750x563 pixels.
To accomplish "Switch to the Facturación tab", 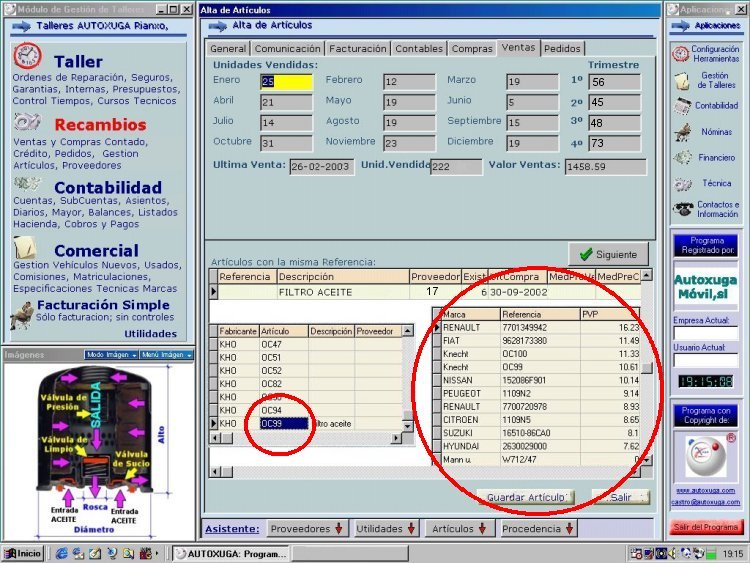I will (x=357, y=48).
